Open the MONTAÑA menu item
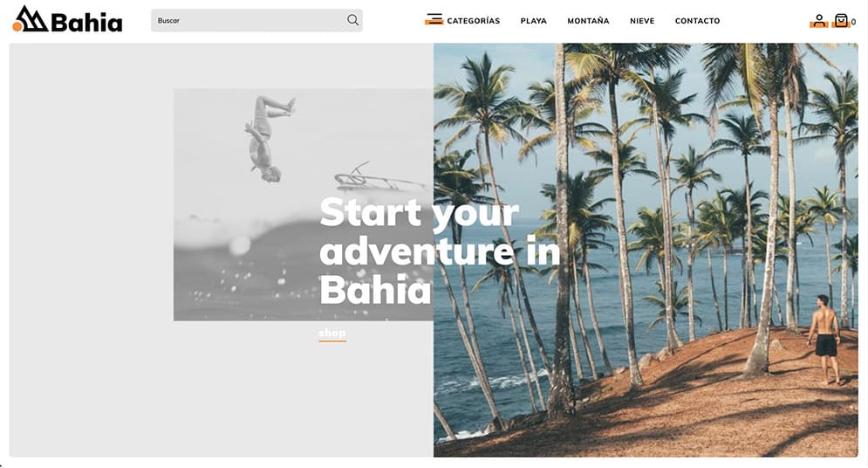 [588, 21]
